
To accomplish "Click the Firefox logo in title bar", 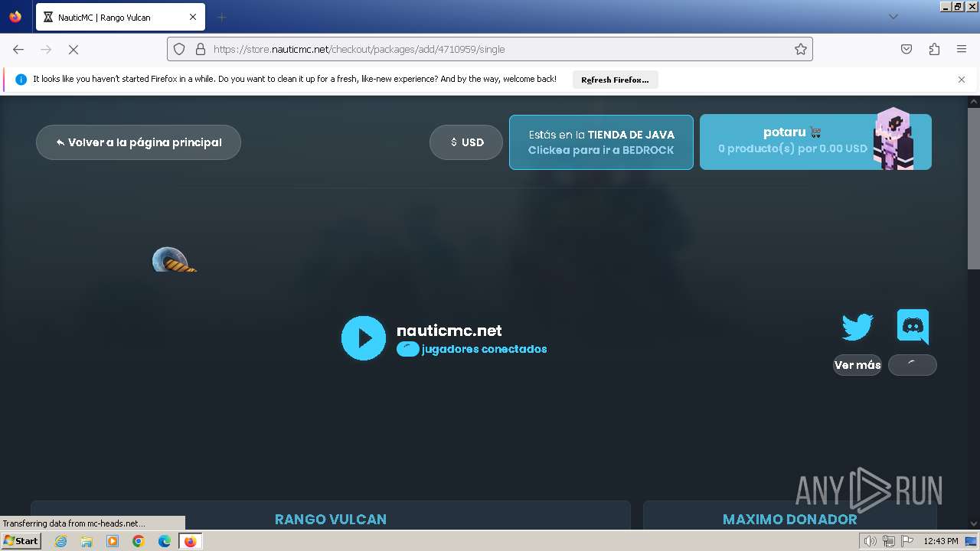I will tap(15, 17).
